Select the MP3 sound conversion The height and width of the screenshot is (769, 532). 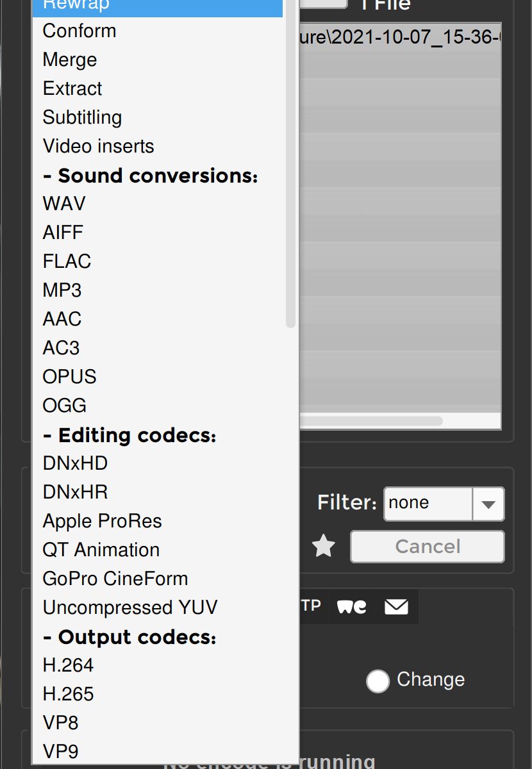point(62,290)
